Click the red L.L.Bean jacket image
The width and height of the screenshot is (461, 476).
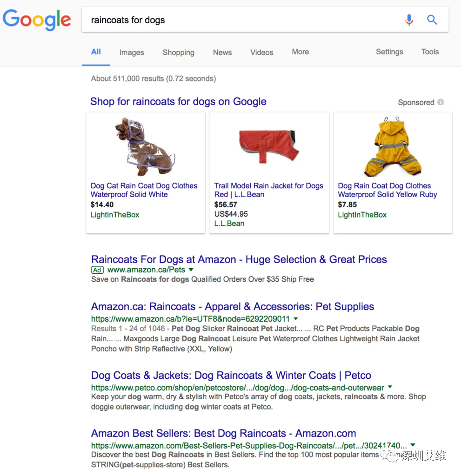point(269,145)
